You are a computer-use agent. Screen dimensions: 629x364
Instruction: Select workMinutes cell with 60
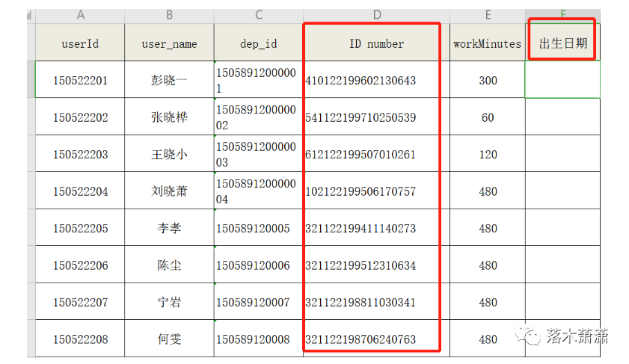tap(488, 117)
